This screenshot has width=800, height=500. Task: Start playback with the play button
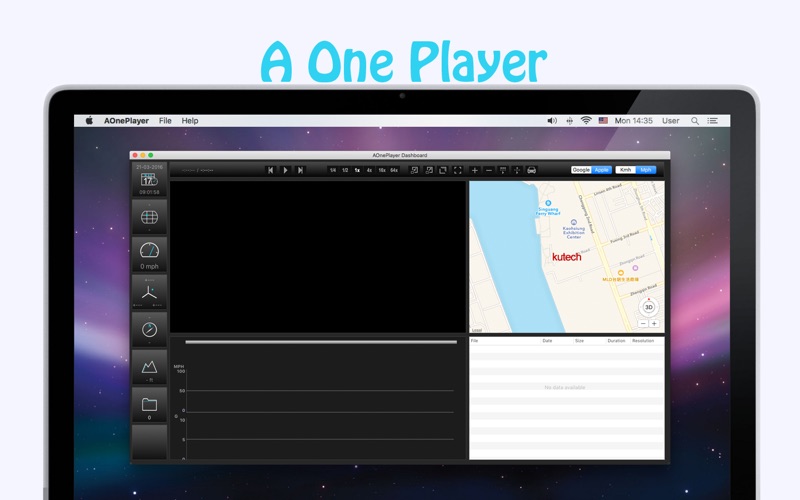tap(285, 170)
